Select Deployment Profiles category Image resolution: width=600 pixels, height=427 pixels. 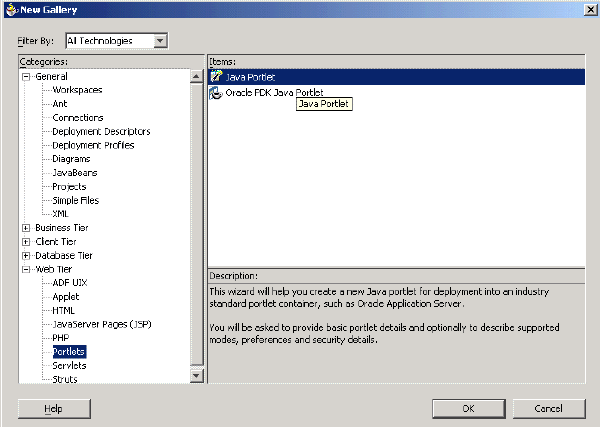coord(93,145)
